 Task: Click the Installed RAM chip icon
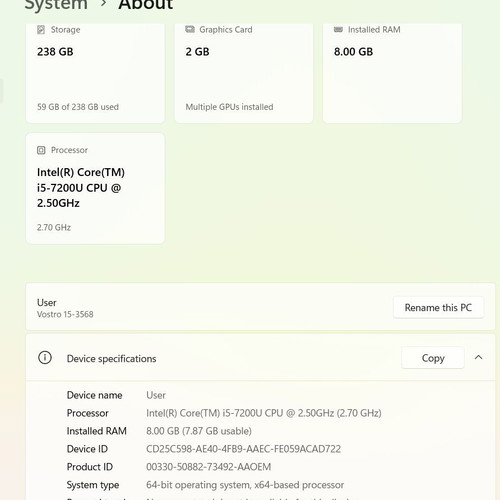tap(338, 30)
